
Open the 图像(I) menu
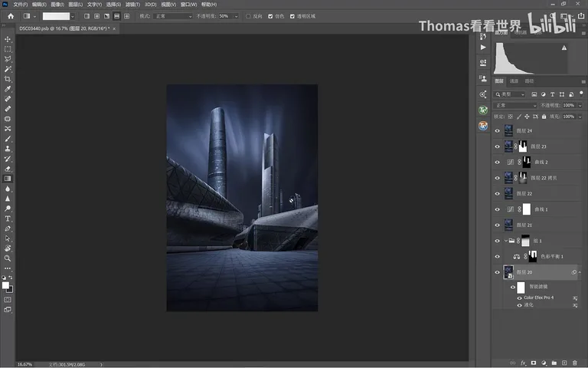click(x=57, y=5)
